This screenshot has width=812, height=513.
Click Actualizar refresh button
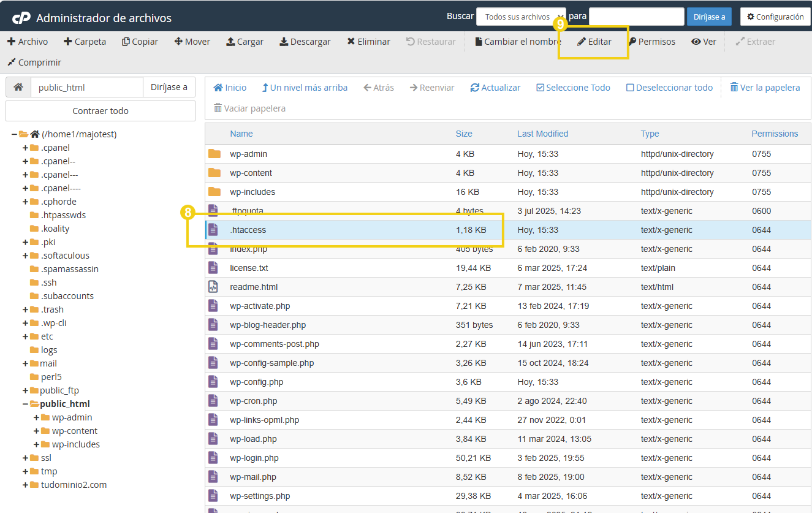[x=495, y=88]
